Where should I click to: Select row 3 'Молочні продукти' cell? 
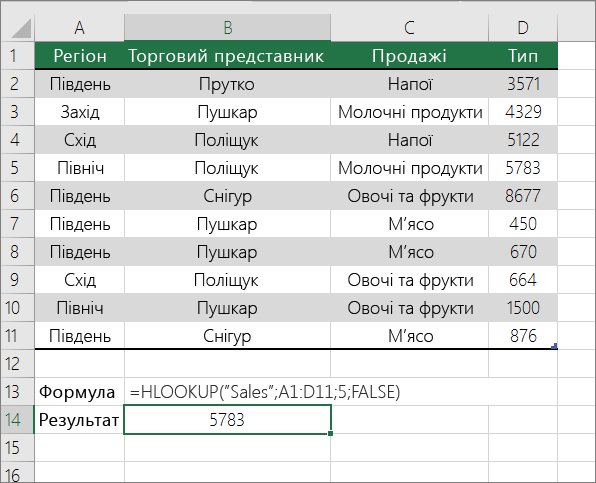(x=409, y=112)
